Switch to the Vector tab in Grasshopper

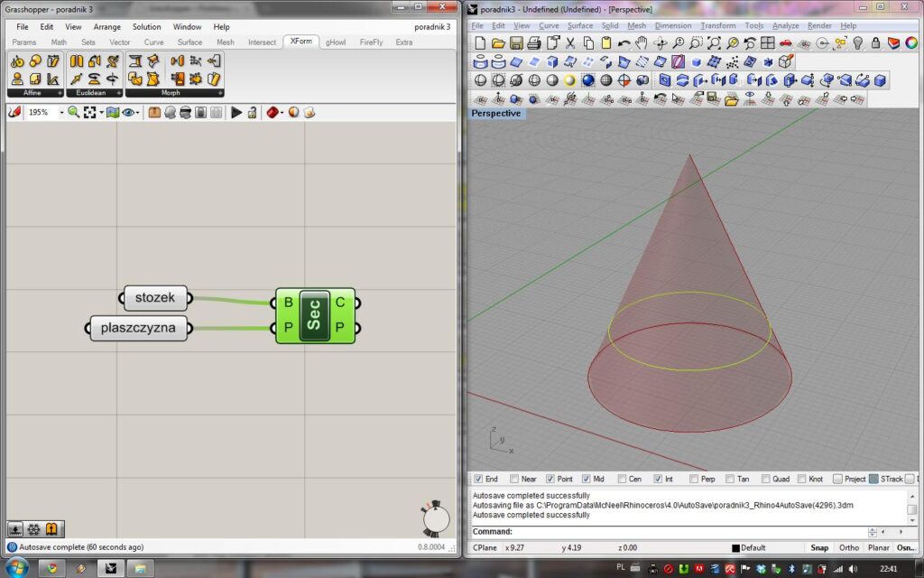click(x=120, y=42)
